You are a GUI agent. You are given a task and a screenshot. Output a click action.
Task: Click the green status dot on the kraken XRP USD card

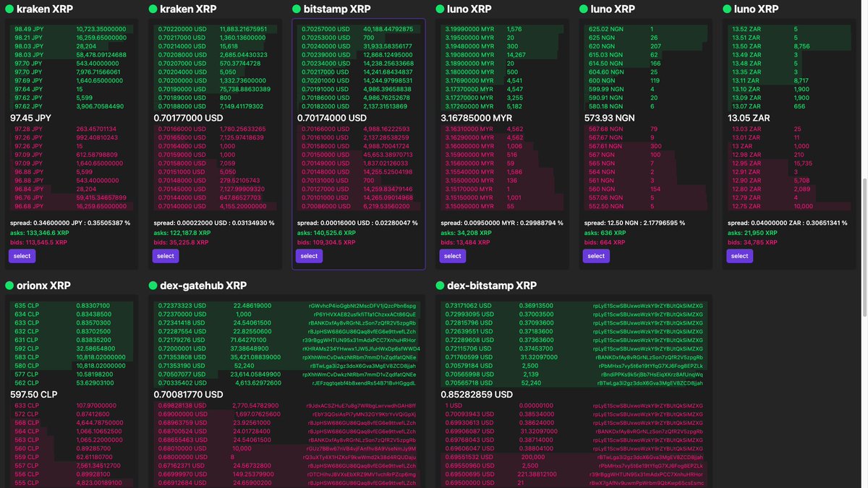[x=153, y=9]
